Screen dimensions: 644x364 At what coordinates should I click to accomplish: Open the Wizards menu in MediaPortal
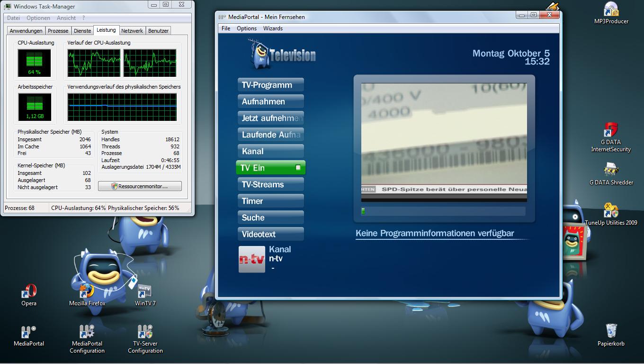[x=273, y=28]
